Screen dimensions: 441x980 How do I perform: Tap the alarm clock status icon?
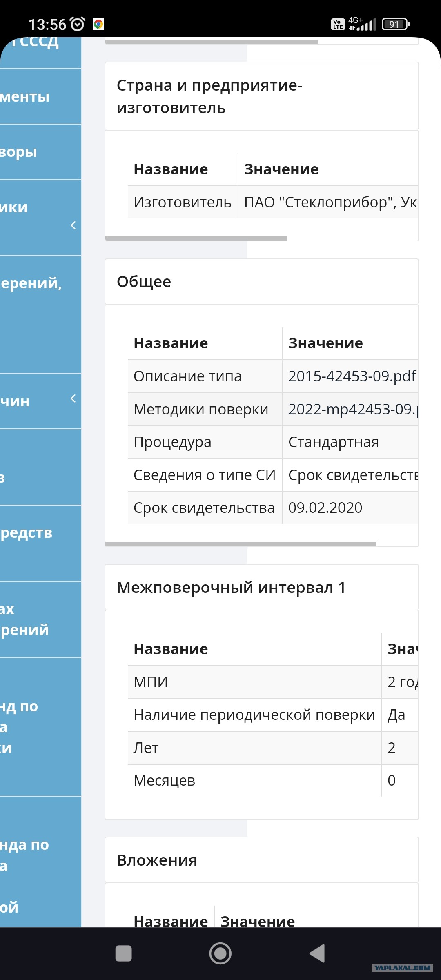[x=78, y=24]
